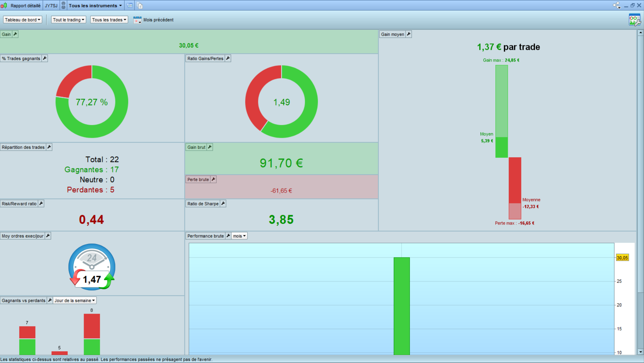Open the Tableau de bord dropdown

click(23, 20)
